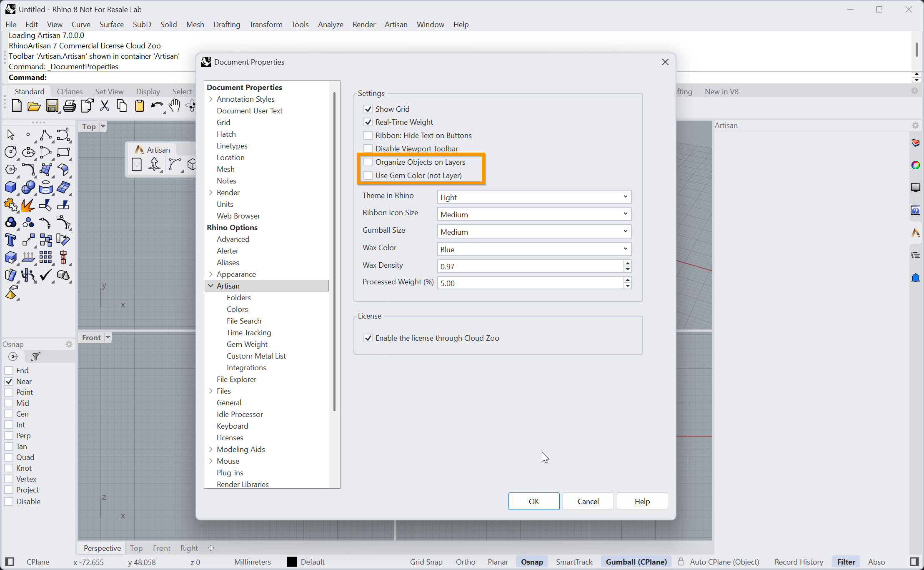Expand the Render tree node

(x=211, y=193)
